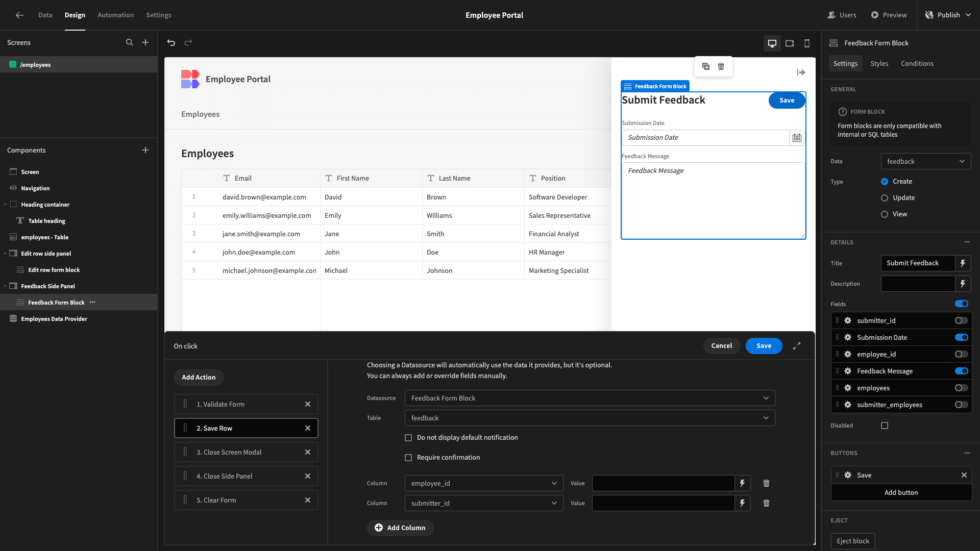Select the View type radio button
The image size is (980, 551).
(x=885, y=214)
